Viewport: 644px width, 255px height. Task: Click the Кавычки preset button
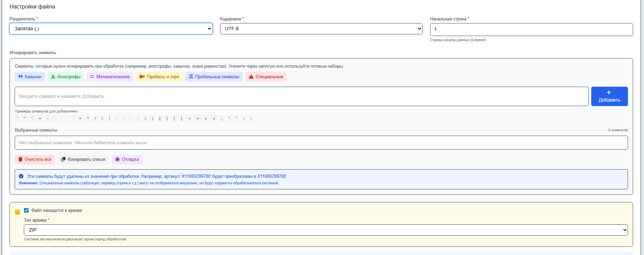[x=30, y=77]
